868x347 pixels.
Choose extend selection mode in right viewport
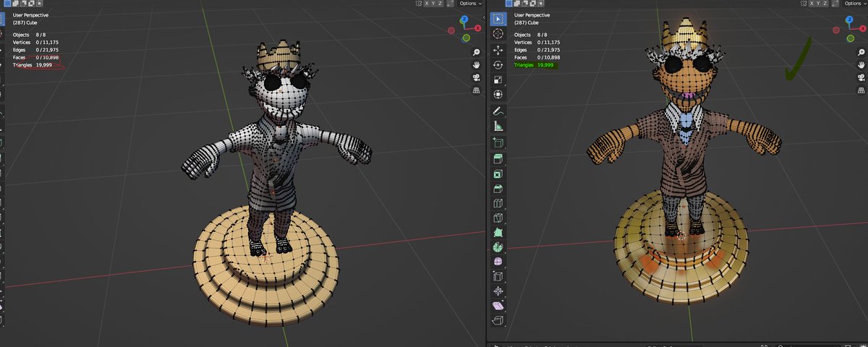click(516, 4)
